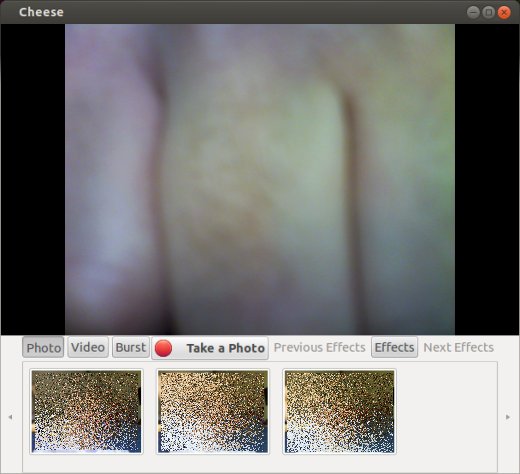Image resolution: width=520 pixels, height=474 pixels.
Task: Click the live webcam preview
Action: 260,179
